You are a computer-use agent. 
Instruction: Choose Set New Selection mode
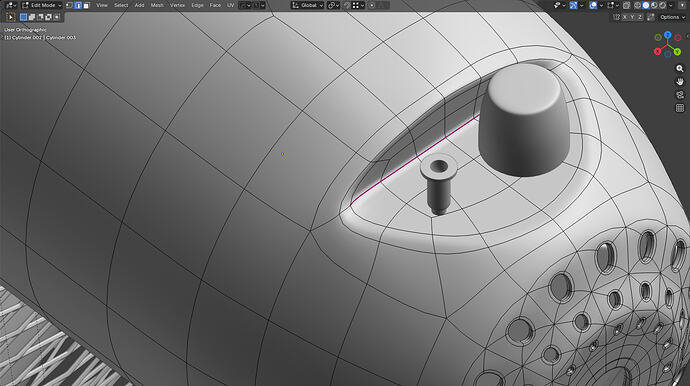point(23,17)
